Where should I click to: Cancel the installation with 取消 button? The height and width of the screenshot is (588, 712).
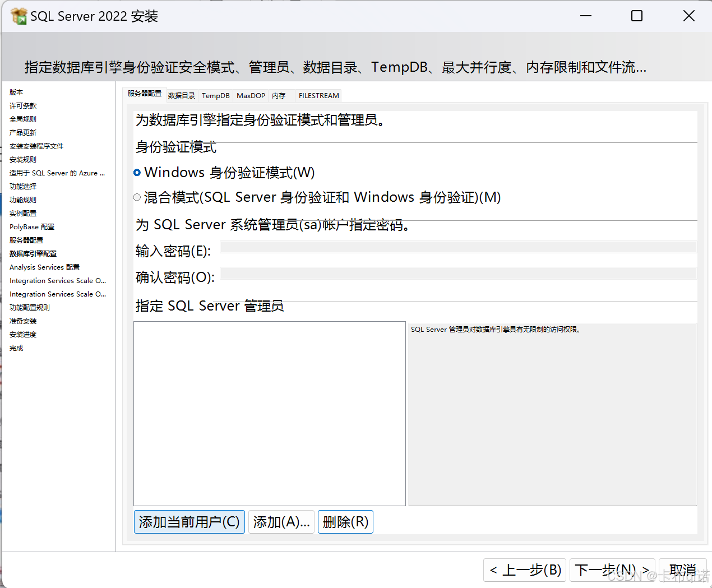682,570
